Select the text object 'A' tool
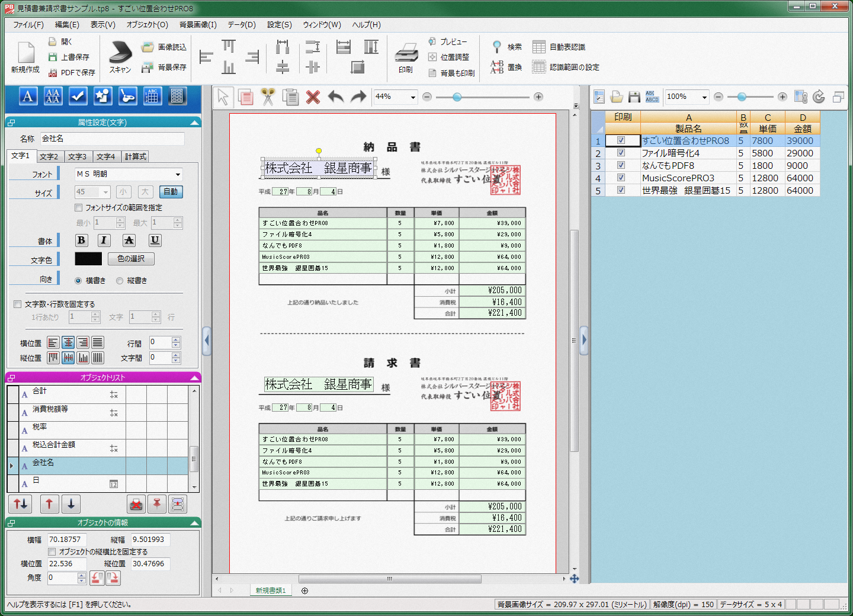The height and width of the screenshot is (616, 853). pyautogui.click(x=28, y=97)
